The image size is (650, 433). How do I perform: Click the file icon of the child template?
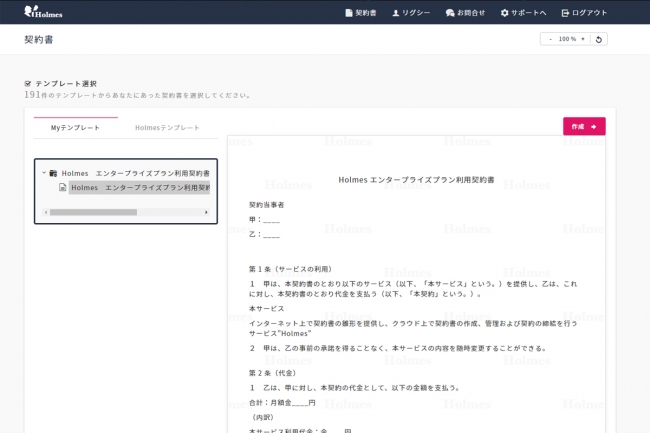click(x=63, y=187)
